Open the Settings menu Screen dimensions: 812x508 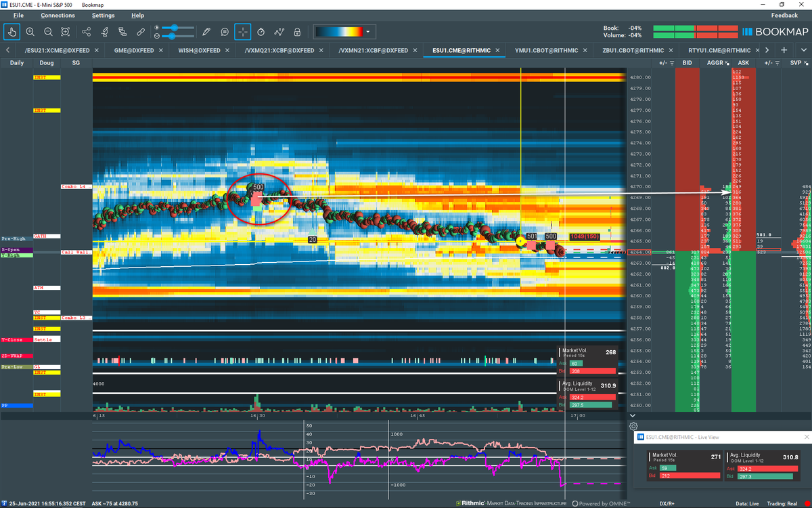pyautogui.click(x=104, y=15)
